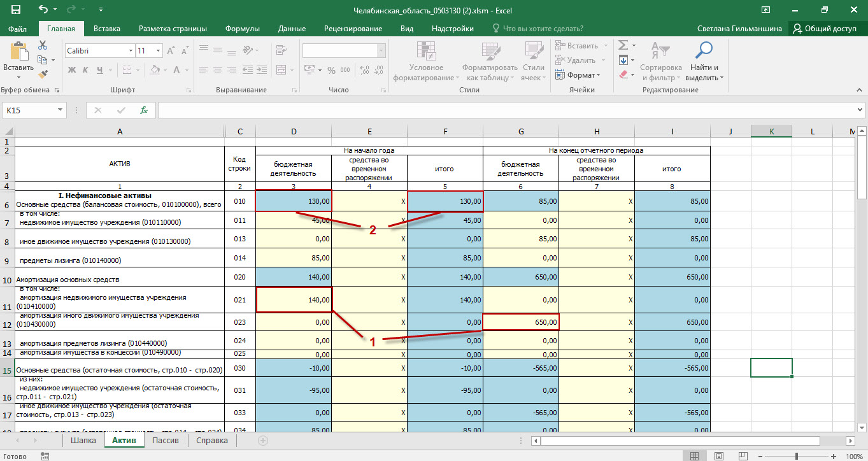868x461 pixels.
Task: Open the Формат cells dropdown
Action: [578, 74]
